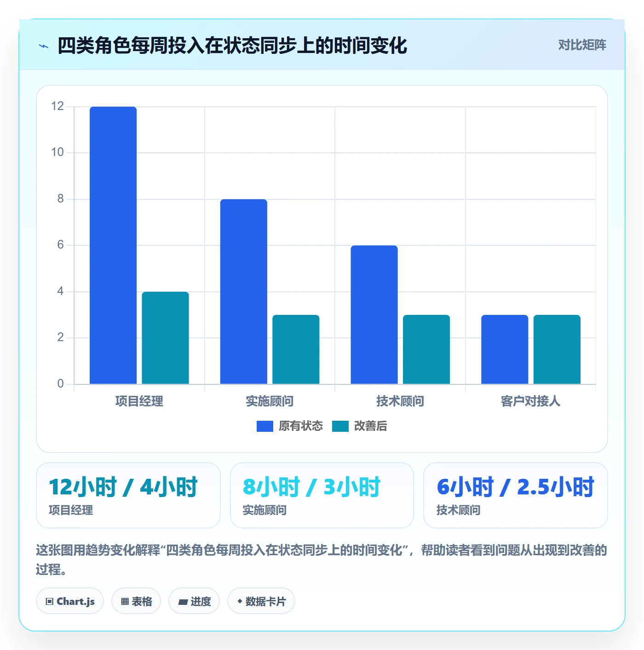This screenshot has width=644, height=650.
Task: Click the grid icon in the 表格 chip
Action: click(x=125, y=602)
